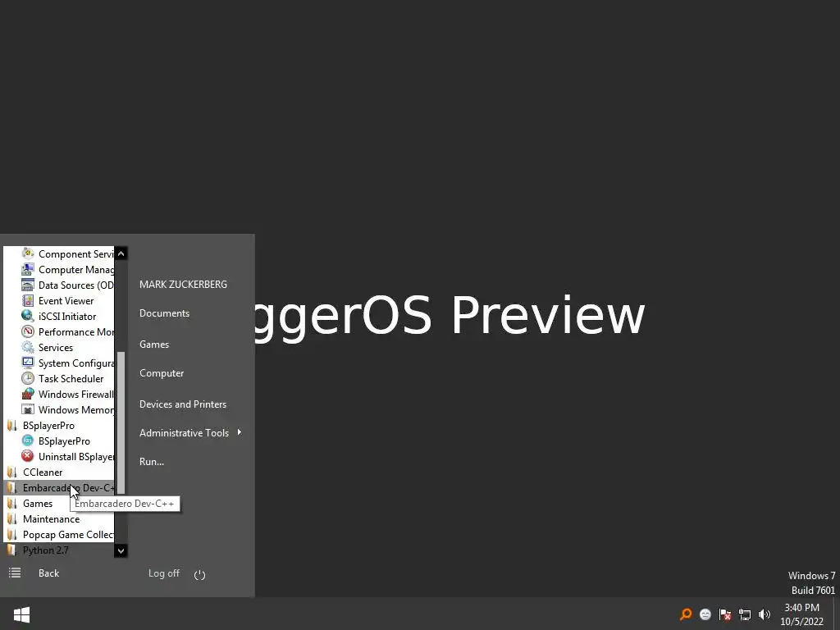Screen dimensions: 840x630
Task: Open the Run... dialog
Action: (152, 461)
